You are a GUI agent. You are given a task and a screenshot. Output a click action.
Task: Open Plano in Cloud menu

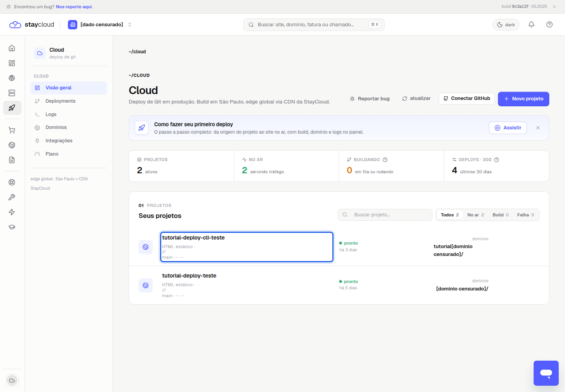click(69, 154)
